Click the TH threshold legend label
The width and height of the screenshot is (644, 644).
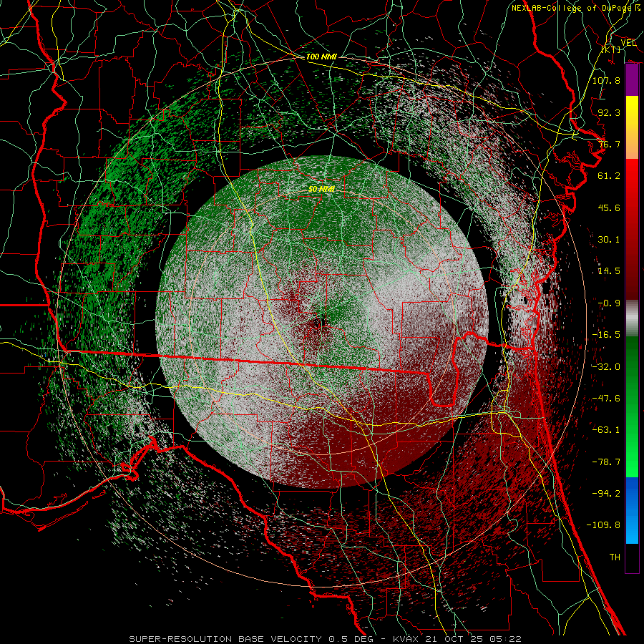615,557
